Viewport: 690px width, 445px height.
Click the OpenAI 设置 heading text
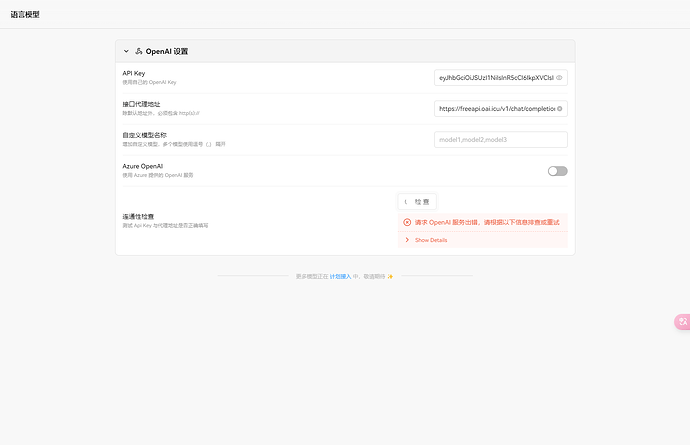(x=167, y=51)
